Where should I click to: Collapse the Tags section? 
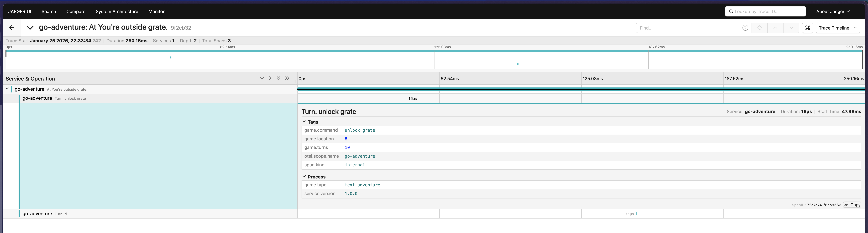(x=304, y=122)
